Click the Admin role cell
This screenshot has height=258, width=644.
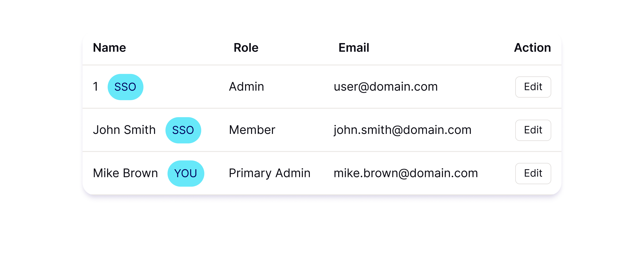click(x=246, y=87)
